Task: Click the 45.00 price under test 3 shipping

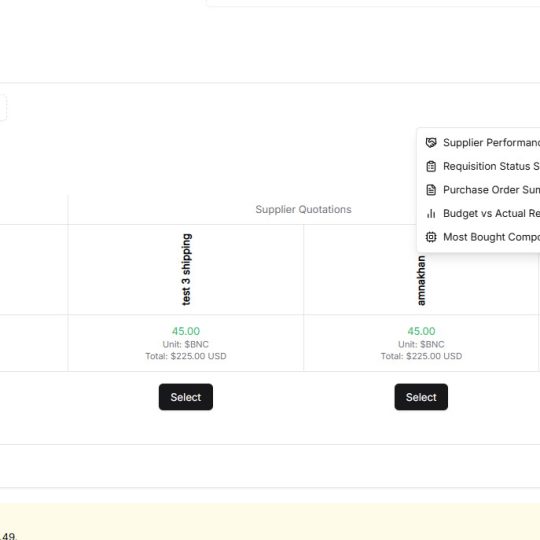Action: (186, 331)
